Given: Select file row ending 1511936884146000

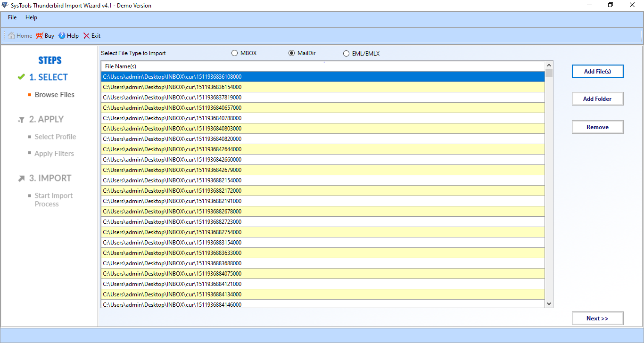Looking at the screenshot, I should point(323,304).
